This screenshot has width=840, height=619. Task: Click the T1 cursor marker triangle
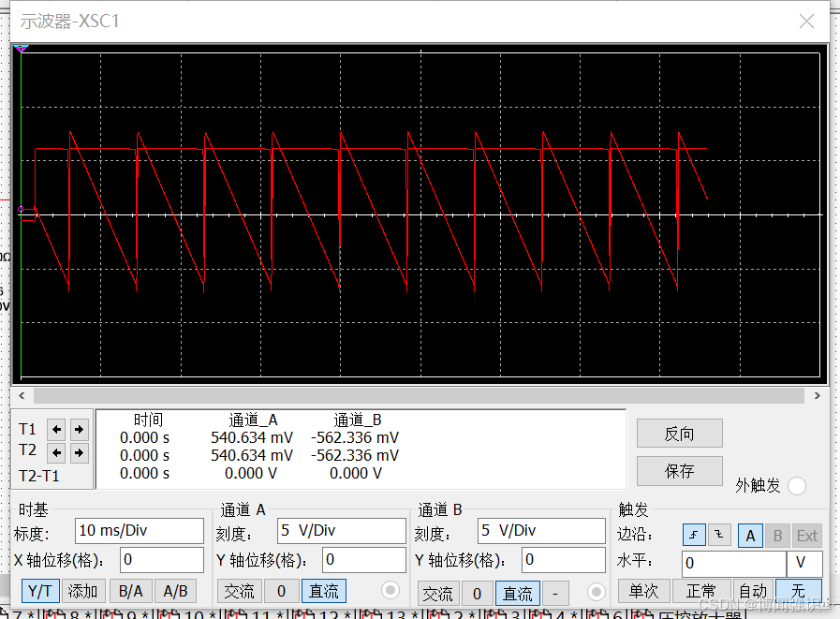21,49
